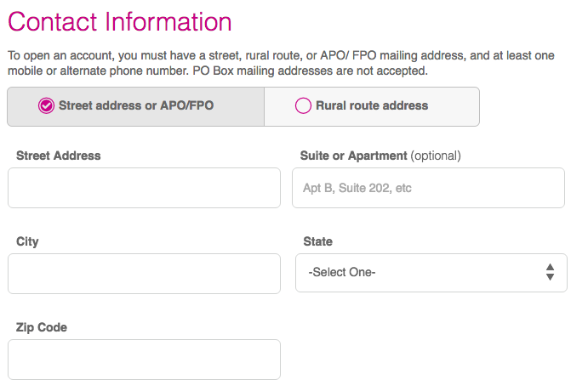This screenshot has height=391, width=588.
Task: Switch to the 'Rural route address' segment text
Action: coord(372,105)
